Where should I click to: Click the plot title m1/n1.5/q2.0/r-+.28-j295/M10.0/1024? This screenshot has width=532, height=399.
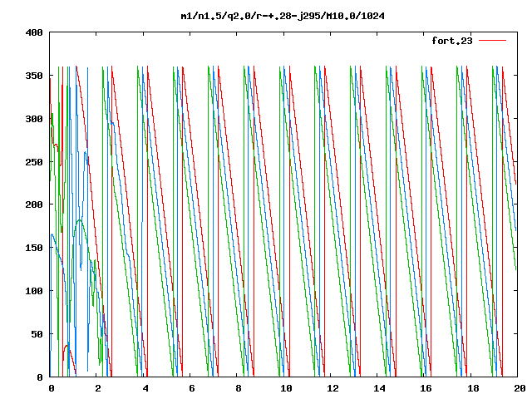283,16
